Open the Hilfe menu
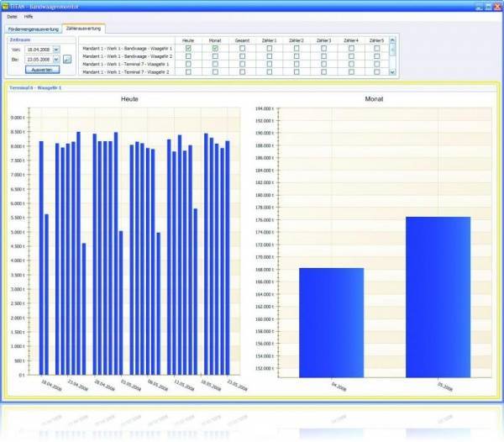The width and height of the screenshot is (504, 442). click(x=29, y=17)
